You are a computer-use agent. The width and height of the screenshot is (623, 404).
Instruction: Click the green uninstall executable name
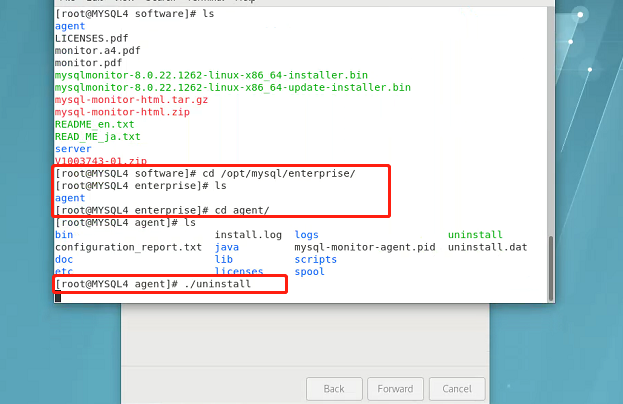(x=475, y=235)
